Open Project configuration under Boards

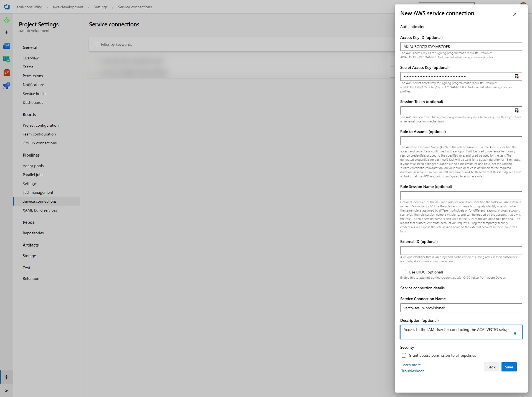[x=41, y=125]
